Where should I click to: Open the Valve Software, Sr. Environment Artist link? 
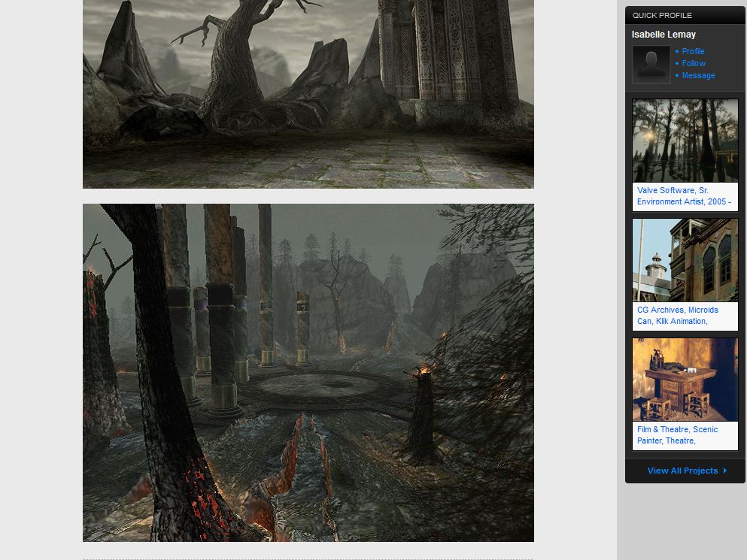[684, 195]
